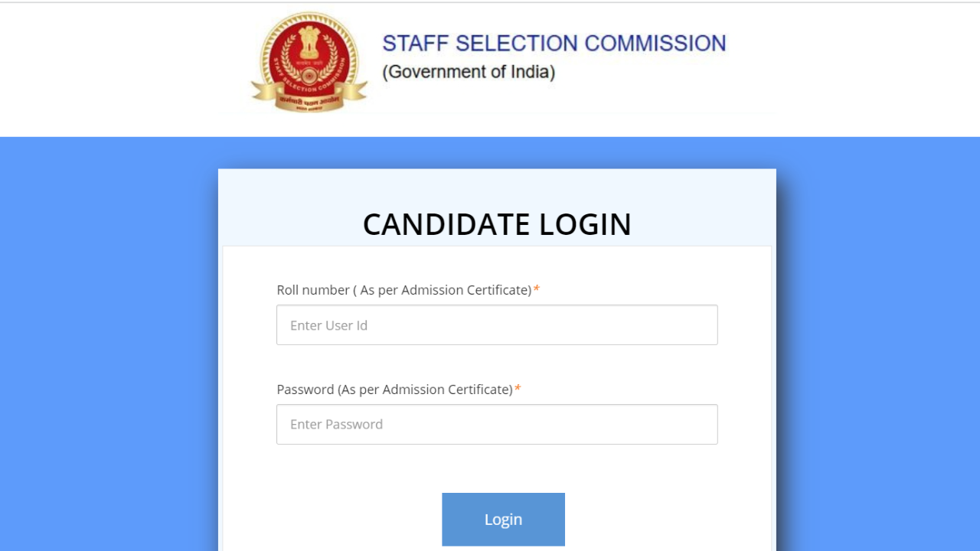The width and height of the screenshot is (980, 551).
Task: Click white header area right of the title
Action: 857,69
